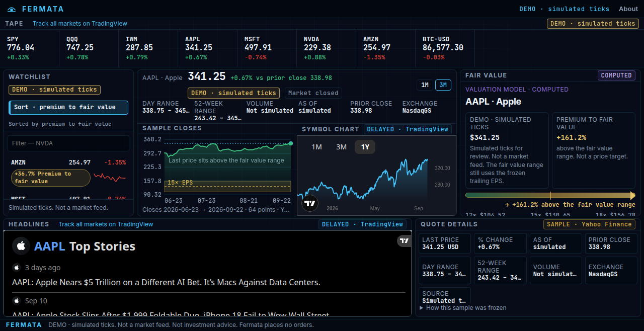Click the 'DEMO · simulated ticks' badge in Tape bar

point(593,24)
